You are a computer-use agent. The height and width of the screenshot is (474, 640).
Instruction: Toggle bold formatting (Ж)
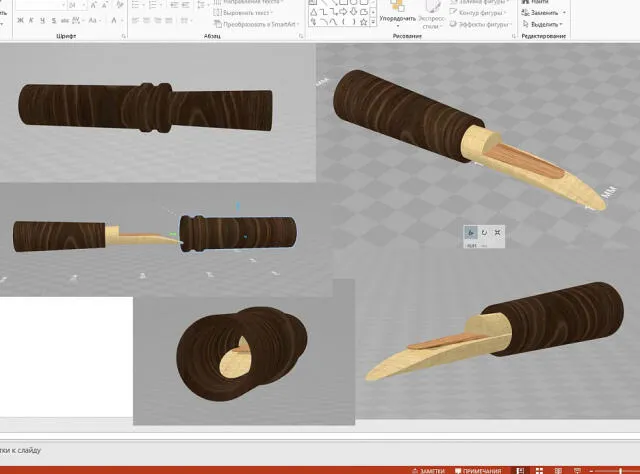pos(20,20)
